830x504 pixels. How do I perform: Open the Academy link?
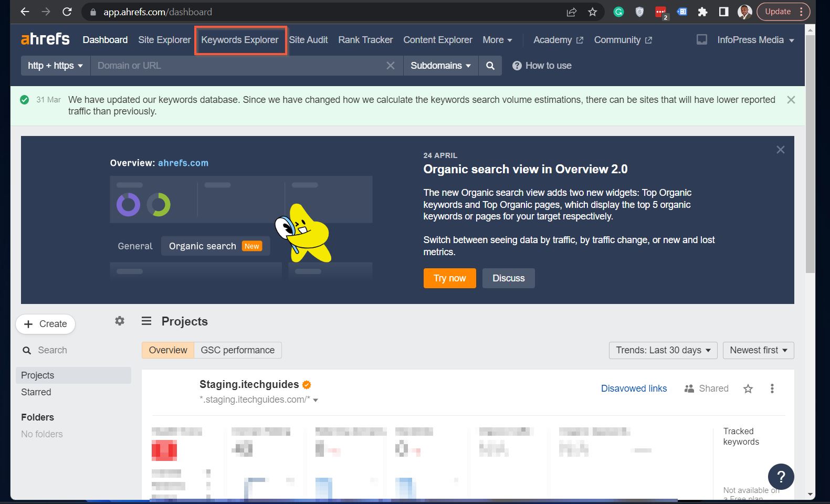[558, 40]
